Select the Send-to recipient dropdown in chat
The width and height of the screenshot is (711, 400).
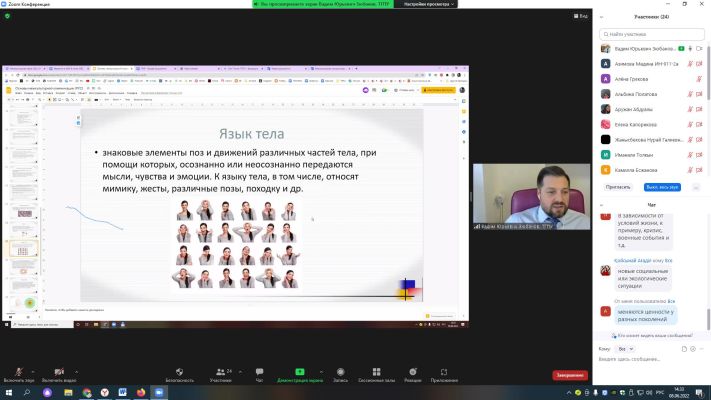(x=625, y=349)
